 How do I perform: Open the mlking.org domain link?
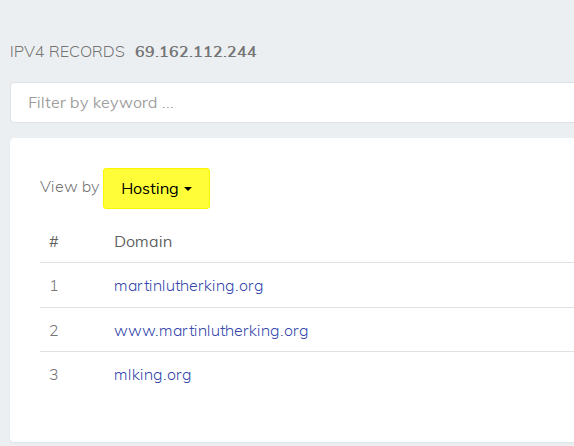[x=153, y=375]
